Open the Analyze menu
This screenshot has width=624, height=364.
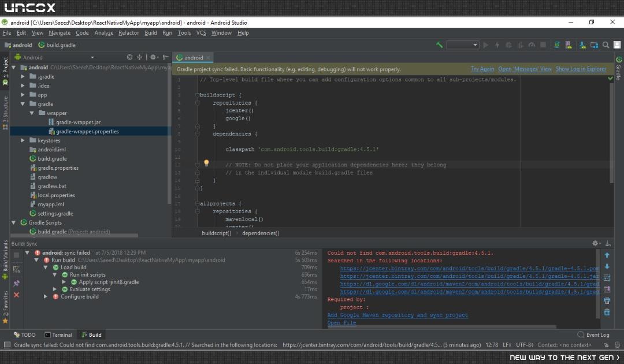pyautogui.click(x=104, y=32)
